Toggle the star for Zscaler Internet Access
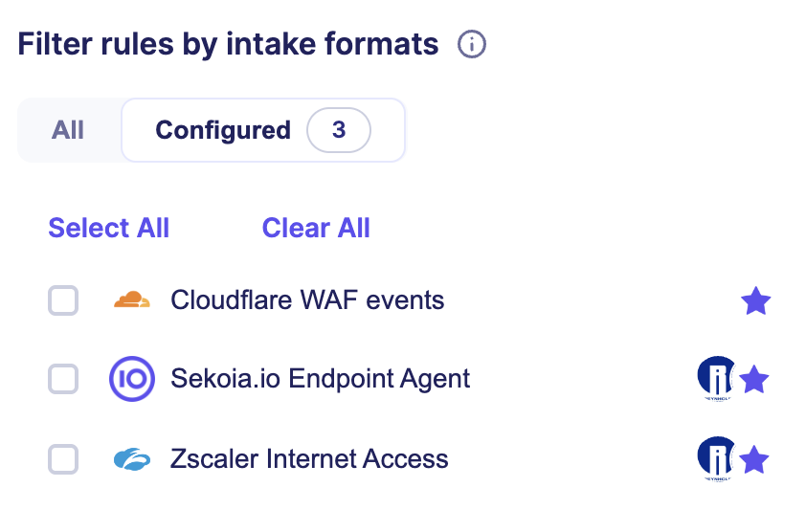 pos(755,460)
